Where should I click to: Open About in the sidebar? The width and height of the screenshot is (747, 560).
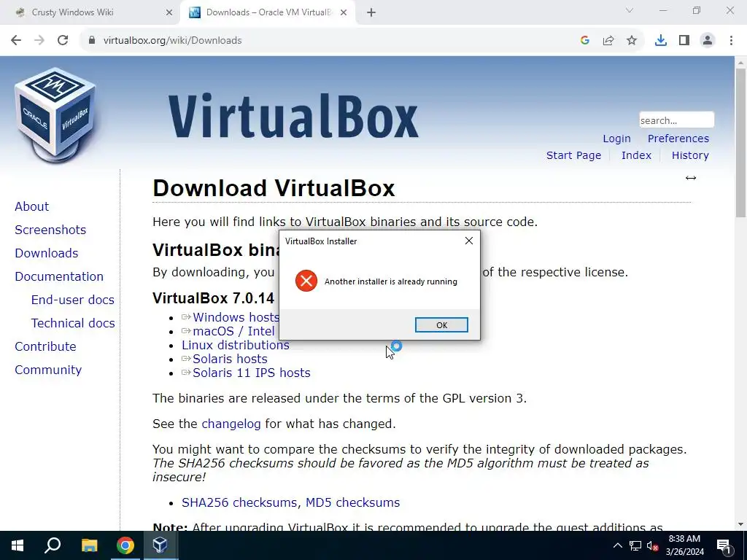point(31,206)
